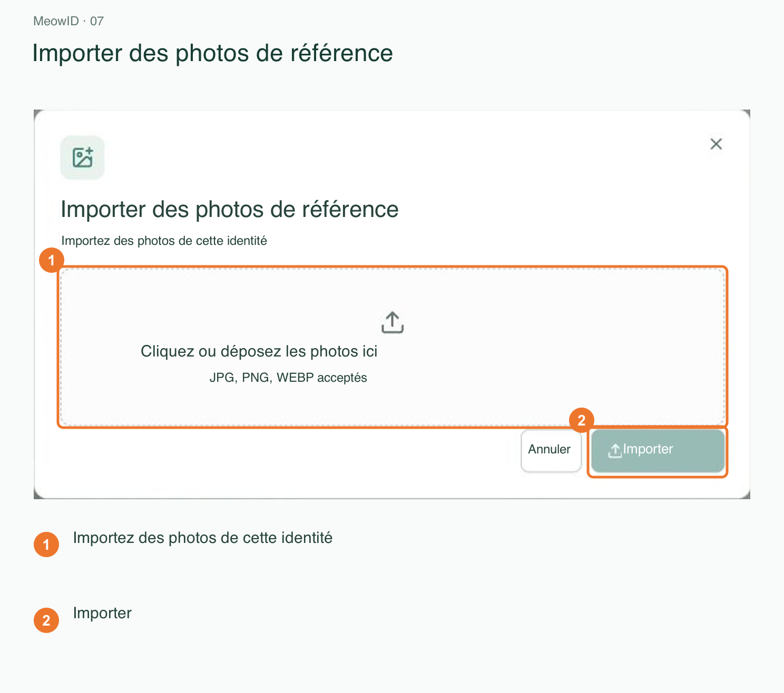This screenshot has width=784, height=693.
Task: Click the 'MeowID · 07' label
Action: click(x=68, y=21)
